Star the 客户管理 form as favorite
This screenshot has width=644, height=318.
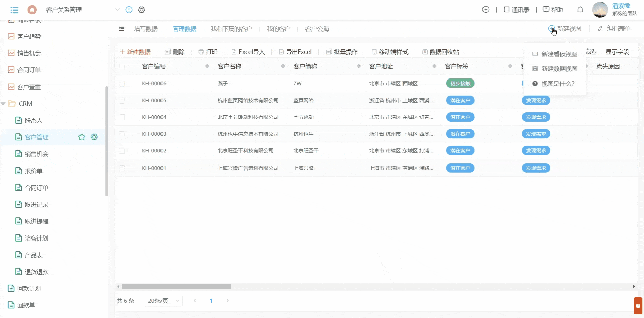82,137
